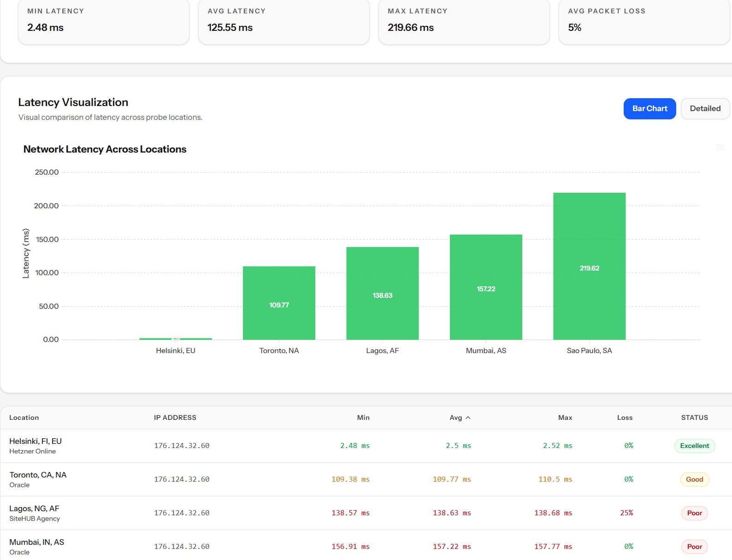
Task: Click the Latency Visualization heading
Action: point(73,102)
